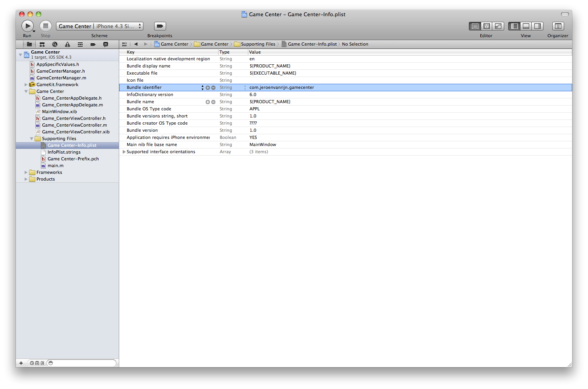Click No Selection in the jump bar
The height and width of the screenshot is (389, 588).
click(355, 44)
